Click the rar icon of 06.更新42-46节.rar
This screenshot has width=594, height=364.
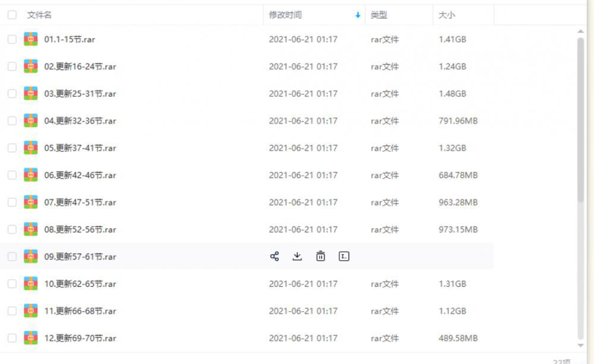31,175
